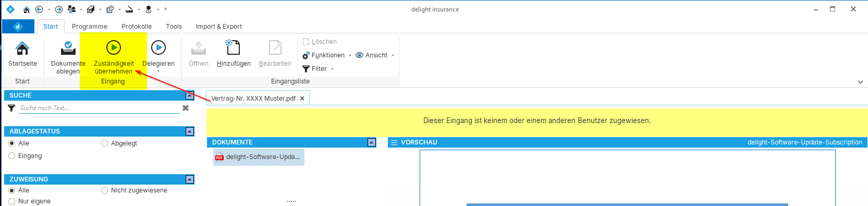Click the scanner icon in title bar
Image resolution: width=868 pixels, height=206 pixels.
[x=129, y=9]
